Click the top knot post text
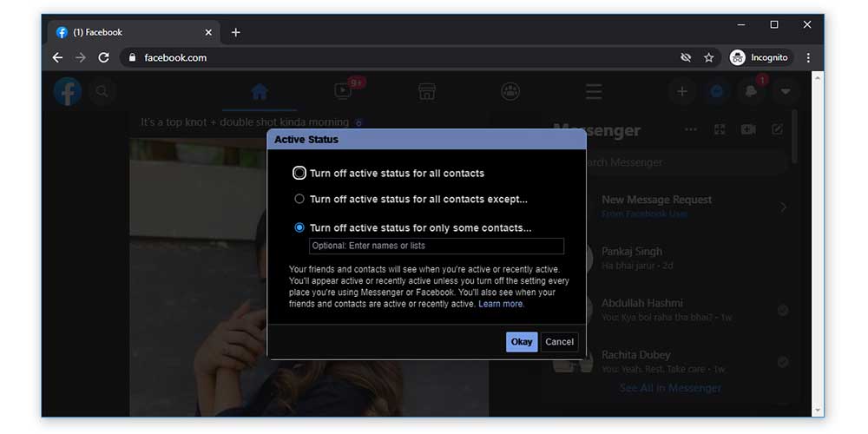The width and height of the screenshot is (868, 434). (245, 122)
